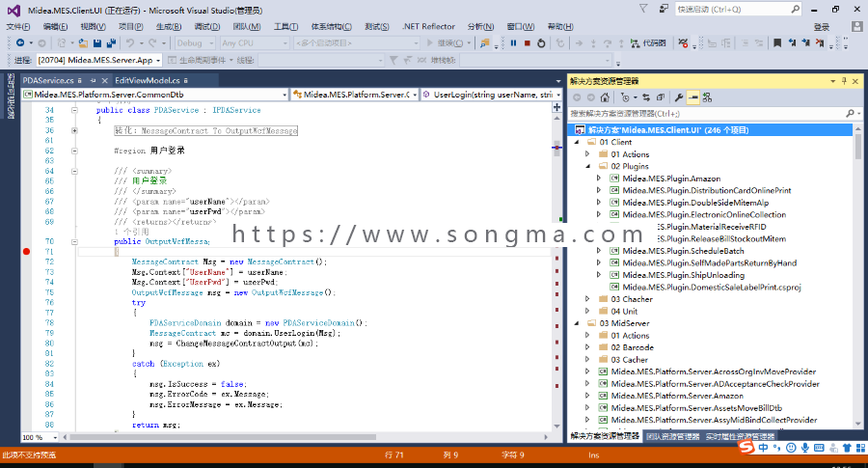868x468 pixels.
Task: Click the Home icon in Solution Explorer
Action: 605,98
